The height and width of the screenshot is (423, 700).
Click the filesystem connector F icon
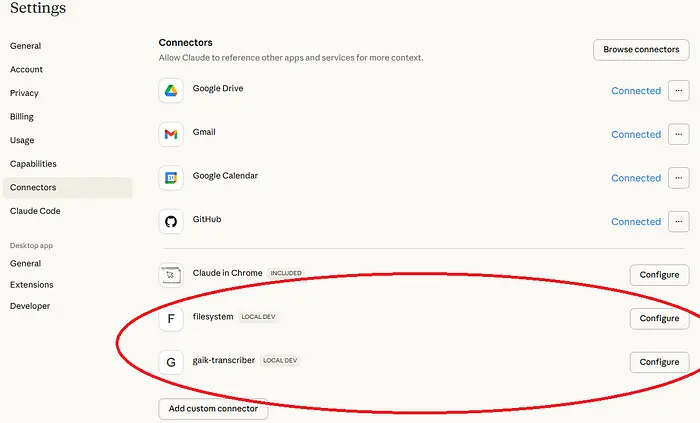coord(171,318)
